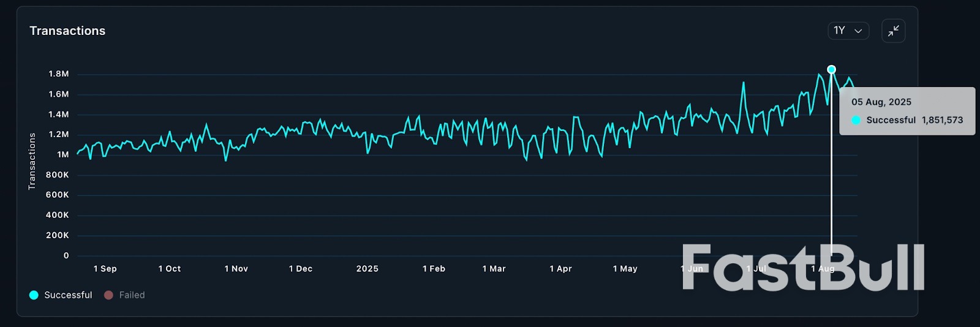This screenshot has width=980, height=327.
Task: Click the Failed legend circle marker
Action: 108,295
